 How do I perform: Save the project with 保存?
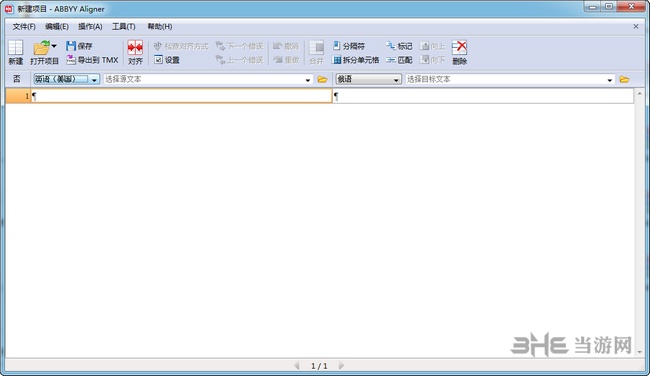pos(79,46)
